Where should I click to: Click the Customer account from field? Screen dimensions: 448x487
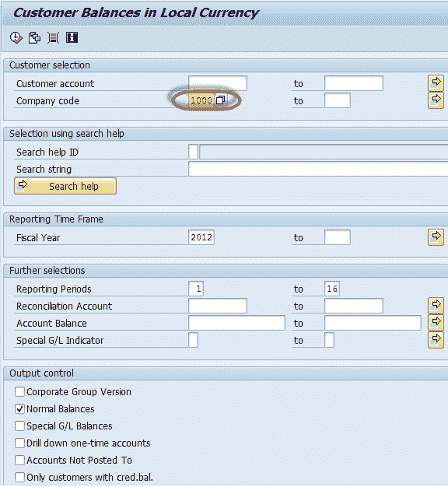click(218, 83)
